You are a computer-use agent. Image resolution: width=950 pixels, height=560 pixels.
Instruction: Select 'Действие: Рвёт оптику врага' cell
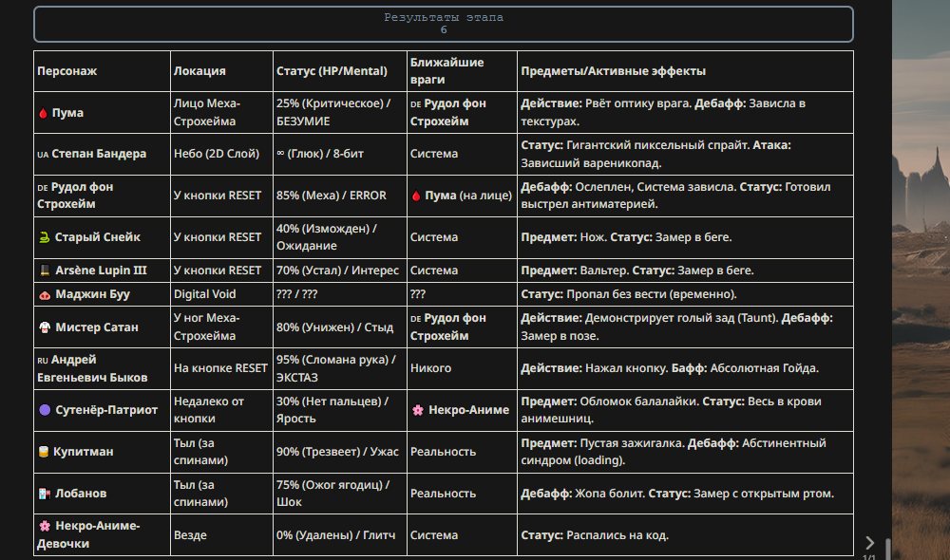click(x=685, y=113)
